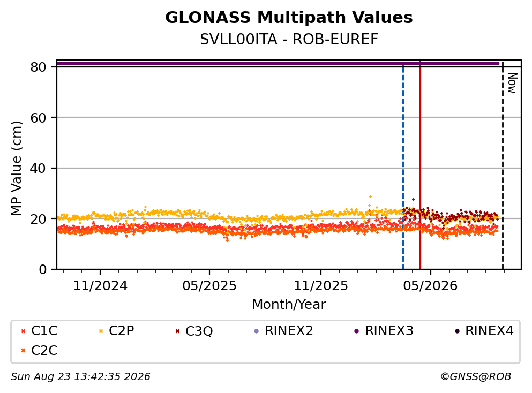Click the ©GNSS@ROB credit text
Image resolution: width=532 pixels, height=393 pixels.
coord(476,377)
